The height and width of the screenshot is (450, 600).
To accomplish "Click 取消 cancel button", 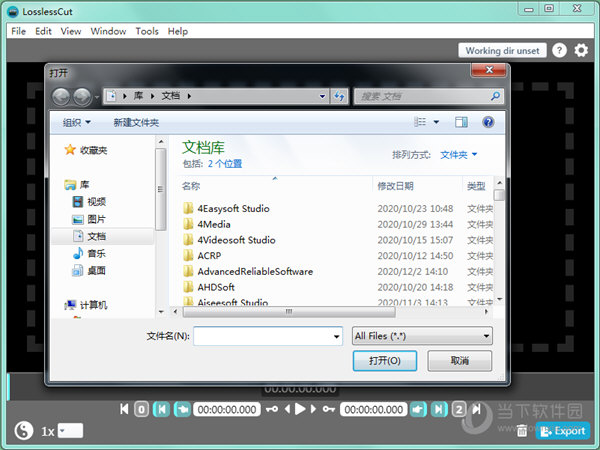I will click(x=460, y=361).
